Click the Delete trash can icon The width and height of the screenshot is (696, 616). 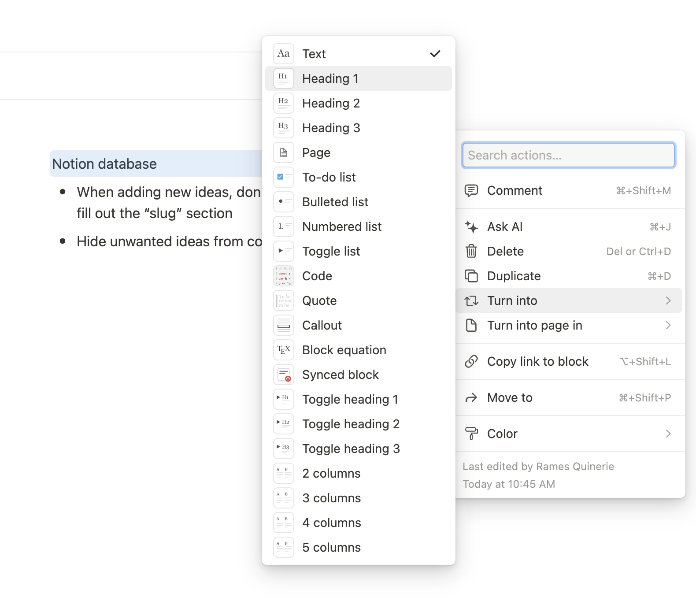tap(471, 251)
